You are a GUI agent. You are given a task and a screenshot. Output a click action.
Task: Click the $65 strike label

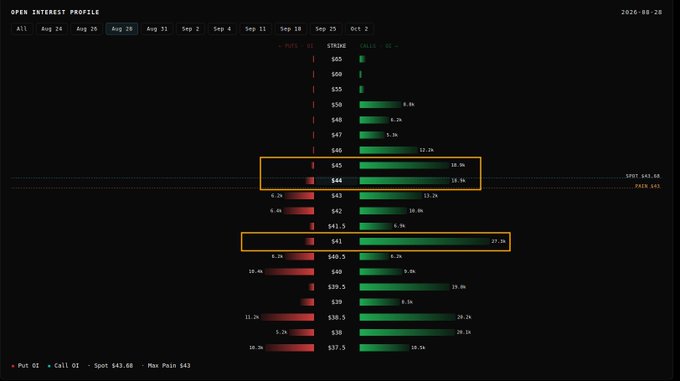337,59
